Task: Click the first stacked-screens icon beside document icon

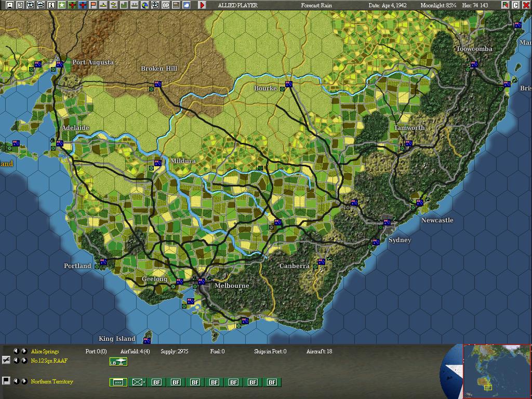Action: [31, 5]
